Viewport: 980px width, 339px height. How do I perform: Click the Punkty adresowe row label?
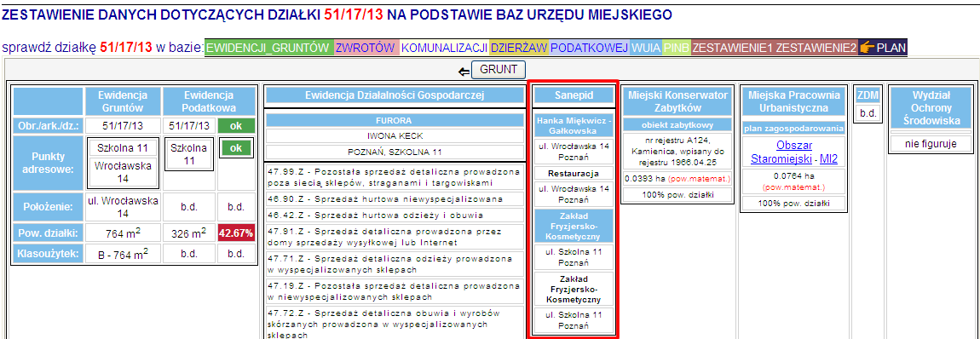48,163
